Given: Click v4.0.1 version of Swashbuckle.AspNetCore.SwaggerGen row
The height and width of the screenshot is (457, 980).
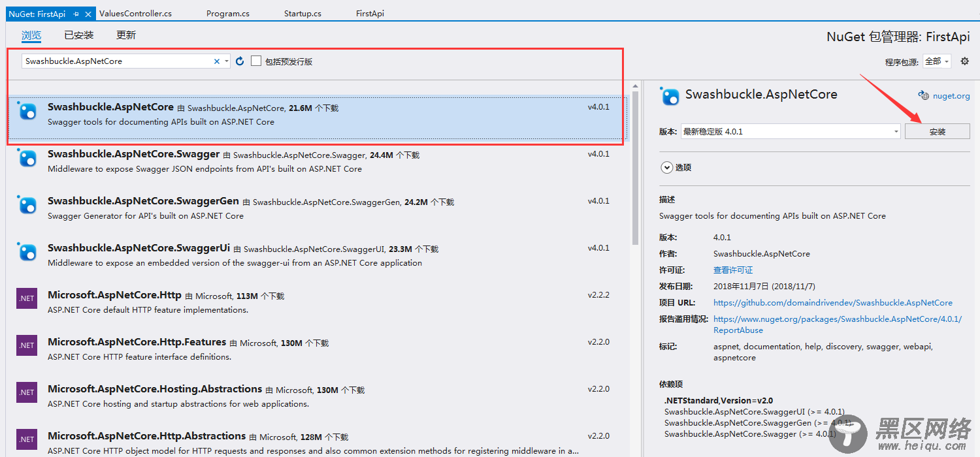Looking at the screenshot, I should pyautogui.click(x=598, y=201).
